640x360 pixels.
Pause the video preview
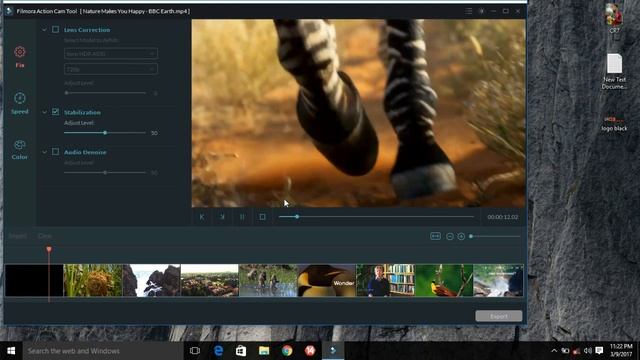coord(242,217)
